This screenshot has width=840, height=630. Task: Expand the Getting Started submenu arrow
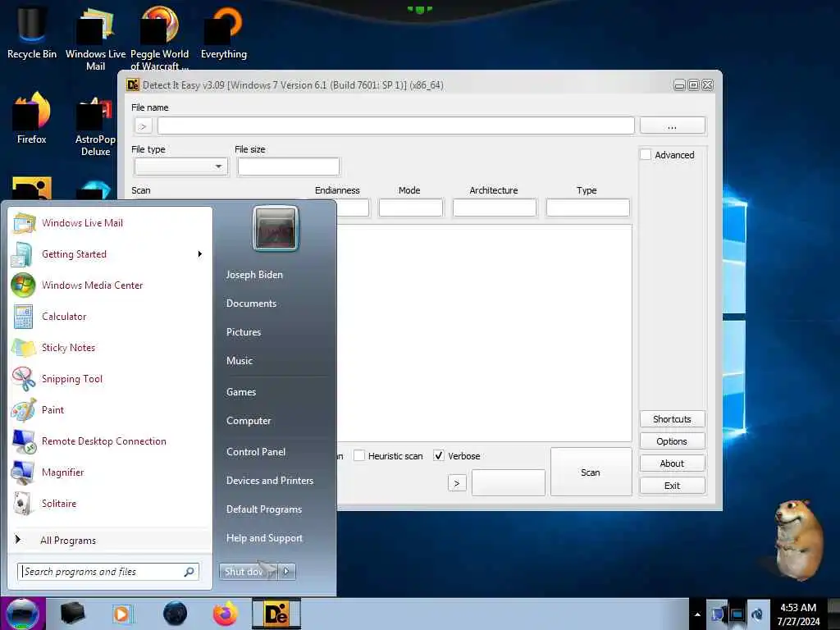(x=200, y=254)
